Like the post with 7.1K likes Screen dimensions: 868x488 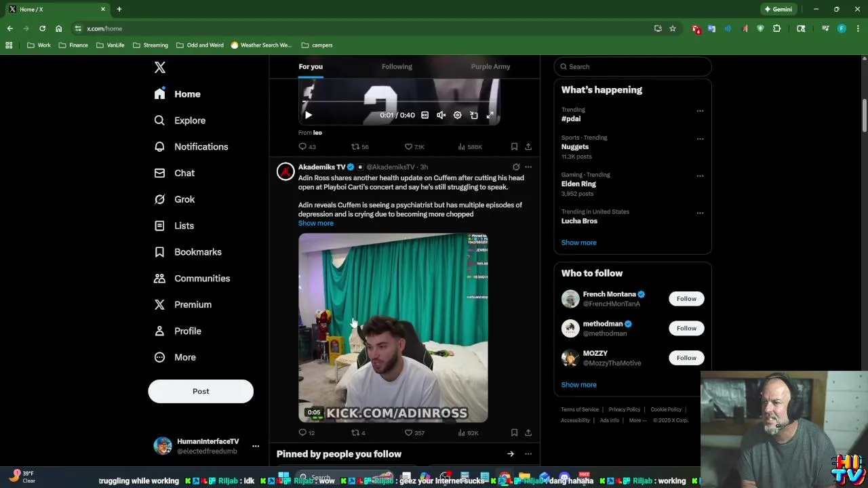(x=414, y=146)
